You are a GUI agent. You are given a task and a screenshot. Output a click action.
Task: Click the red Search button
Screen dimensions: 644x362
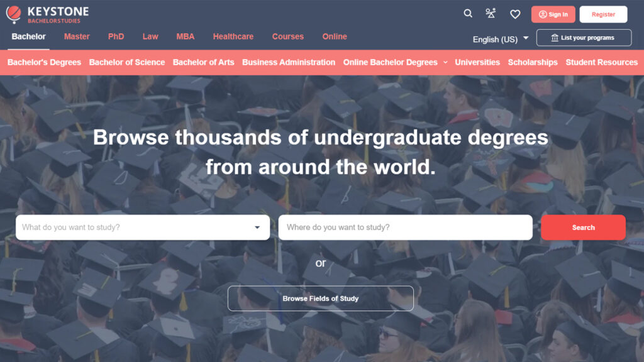(x=583, y=228)
